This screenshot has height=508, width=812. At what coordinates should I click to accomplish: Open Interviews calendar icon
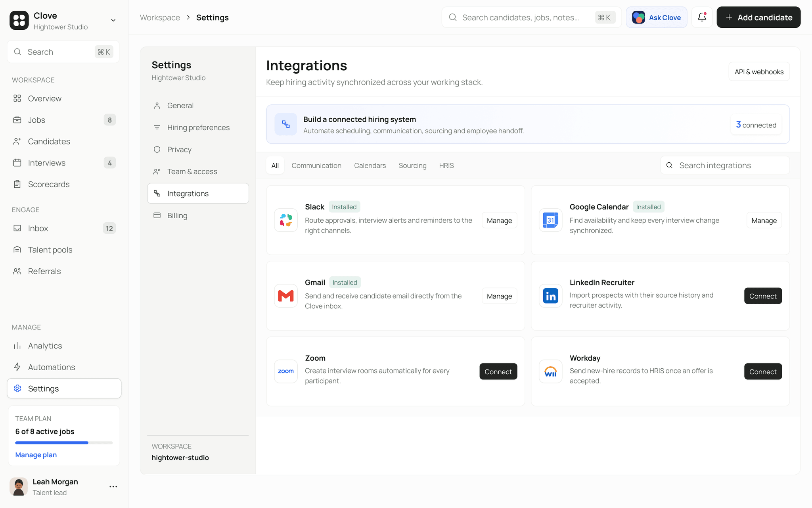point(17,163)
